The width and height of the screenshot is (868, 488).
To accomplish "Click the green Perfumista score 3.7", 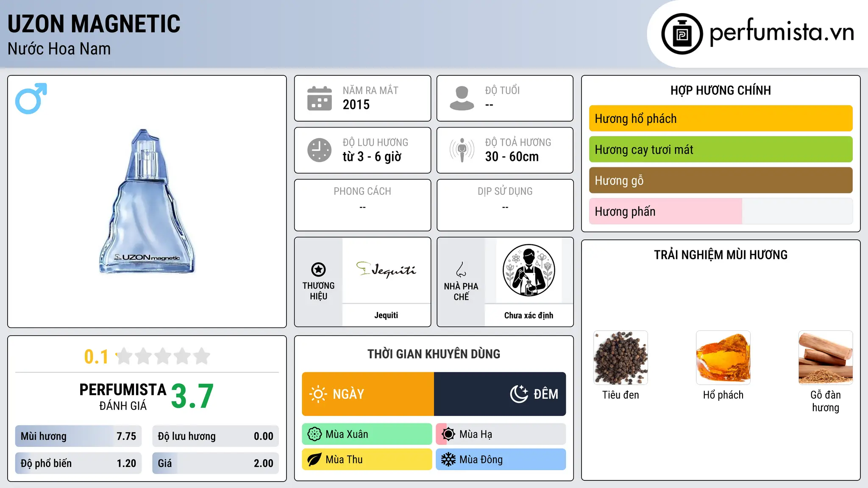I will point(192,396).
